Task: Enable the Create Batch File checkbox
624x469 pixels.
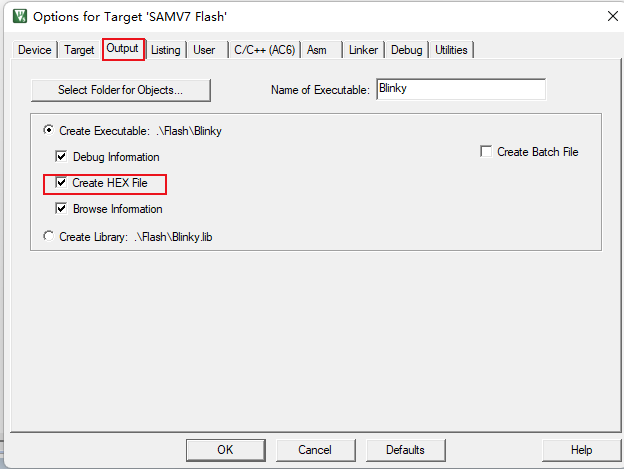Action: pos(486,152)
